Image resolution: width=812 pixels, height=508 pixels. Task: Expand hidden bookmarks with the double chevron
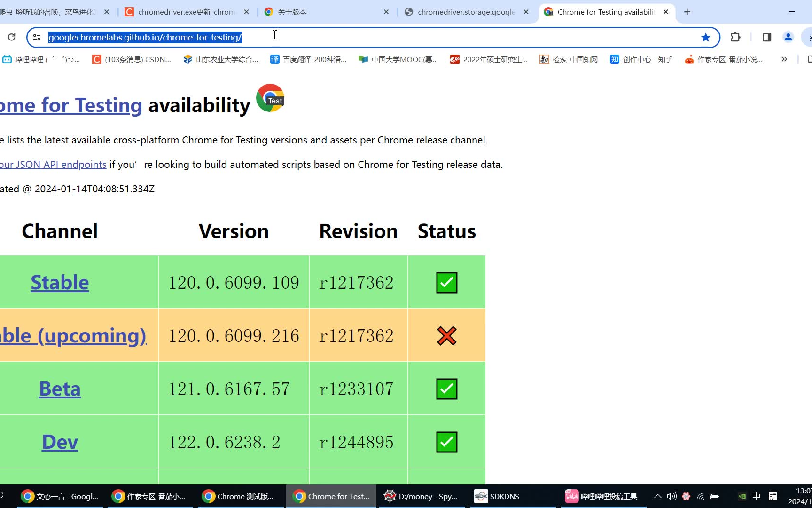(x=784, y=59)
